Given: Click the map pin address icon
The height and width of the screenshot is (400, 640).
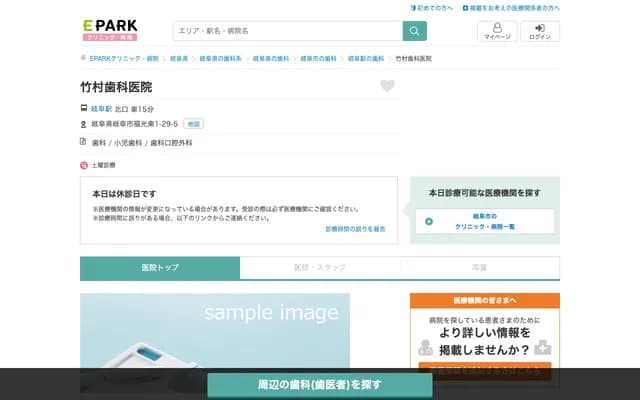Looking at the screenshot, I should point(84,124).
